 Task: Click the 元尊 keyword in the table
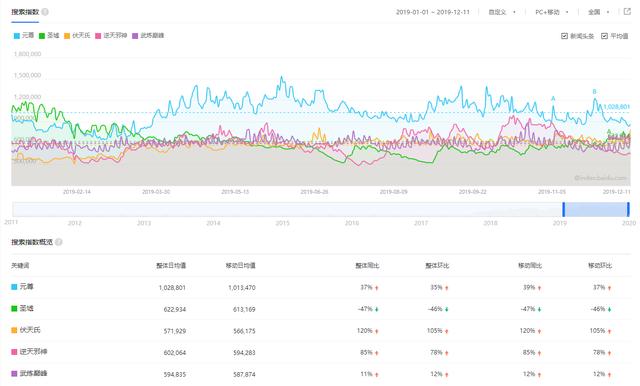point(27,287)
